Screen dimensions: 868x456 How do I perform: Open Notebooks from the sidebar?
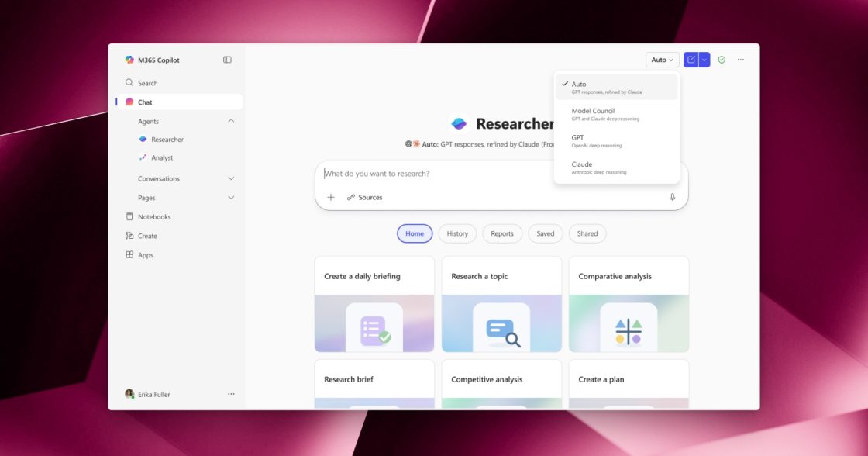coord(153,216)
